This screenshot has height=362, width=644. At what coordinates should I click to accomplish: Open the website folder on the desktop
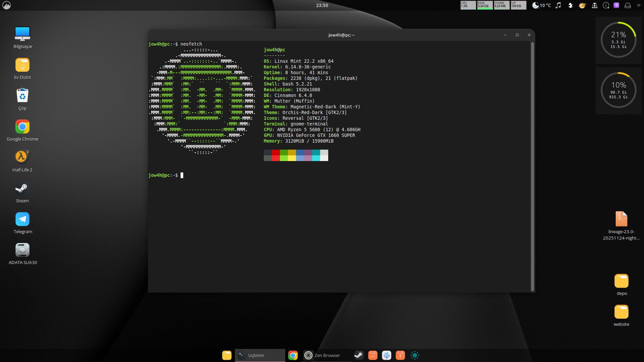621,312
